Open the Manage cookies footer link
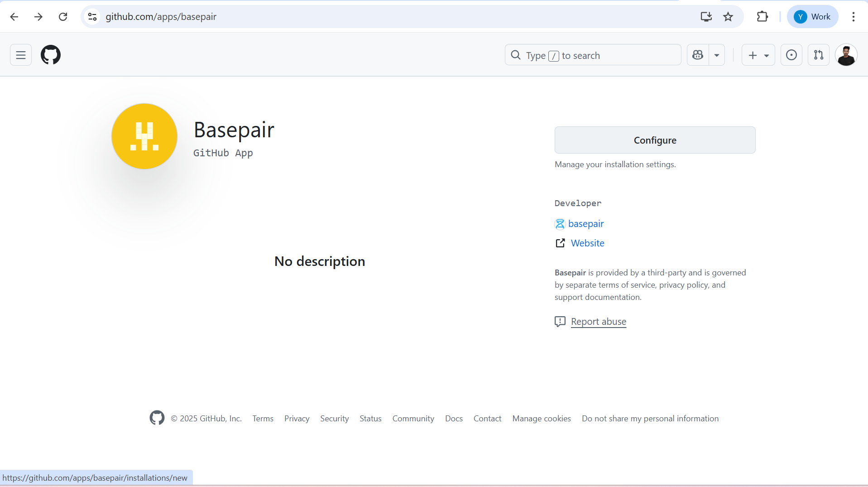Screen dimensions: 868x487 point(542,419)
